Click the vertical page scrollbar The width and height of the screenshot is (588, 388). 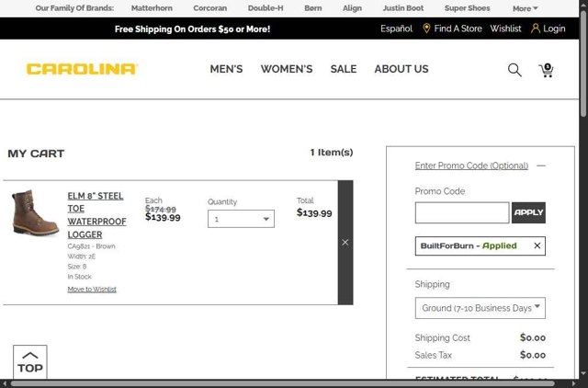pos(583,63)
